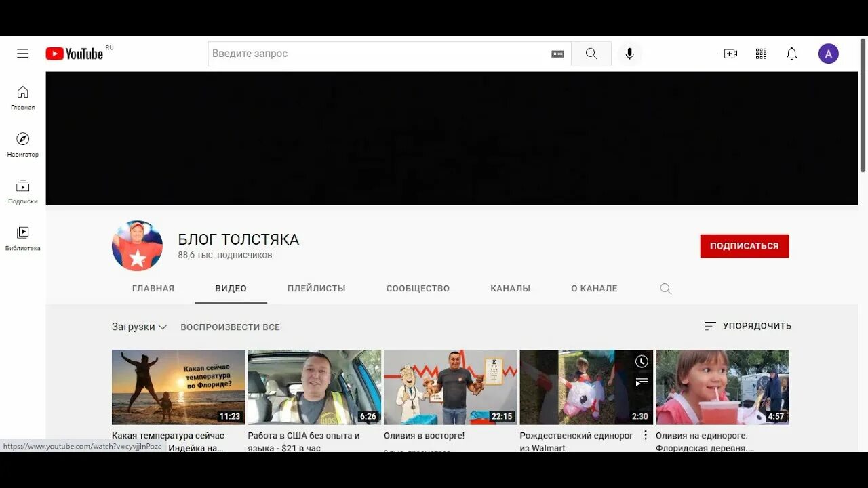
Task: Open the video creation icon
Action: 730,53
